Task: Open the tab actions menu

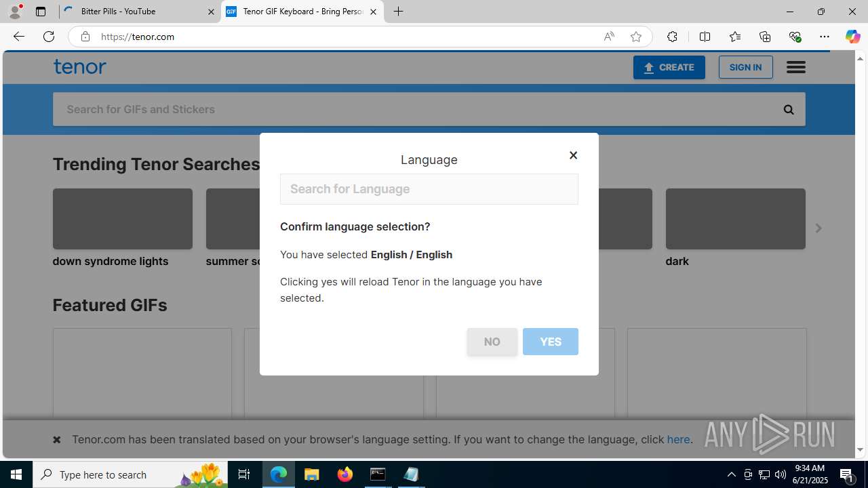Action: [x=41, y=12]
